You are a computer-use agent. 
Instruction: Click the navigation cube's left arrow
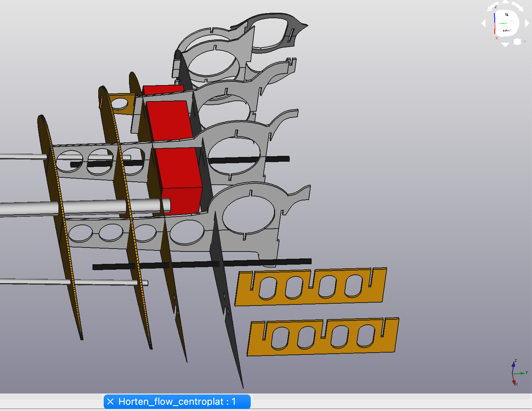[x=484, y=23]
